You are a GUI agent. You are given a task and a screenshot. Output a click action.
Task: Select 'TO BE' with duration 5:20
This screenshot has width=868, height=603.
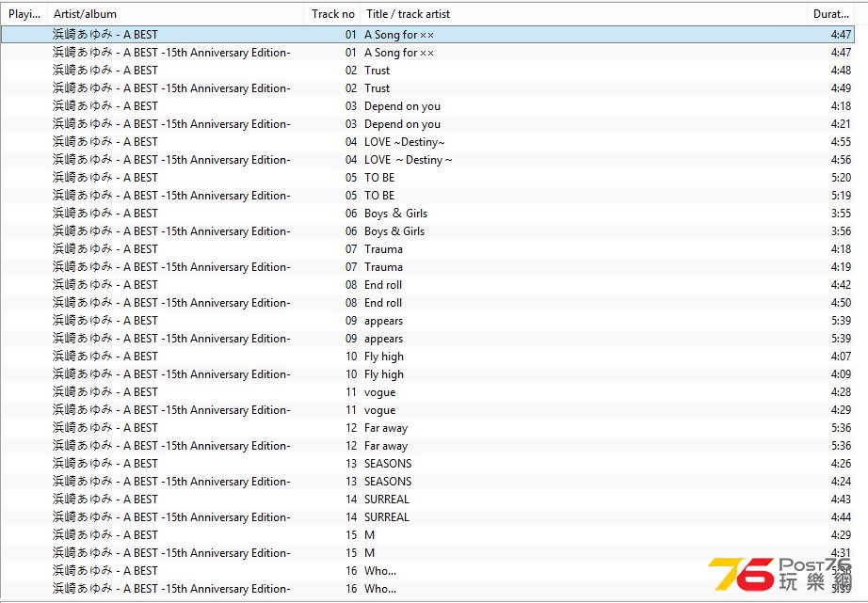tap(379, 178)
